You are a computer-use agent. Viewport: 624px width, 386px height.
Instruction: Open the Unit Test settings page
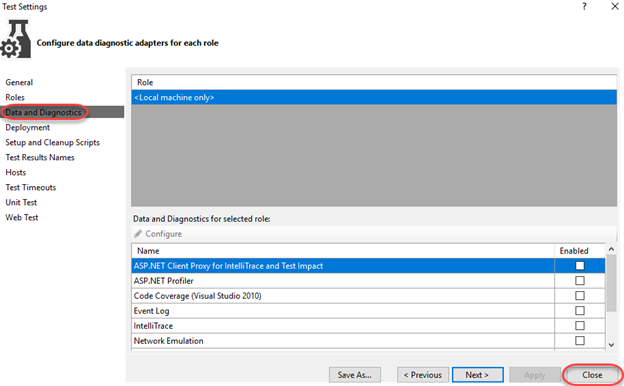[21, 203]
